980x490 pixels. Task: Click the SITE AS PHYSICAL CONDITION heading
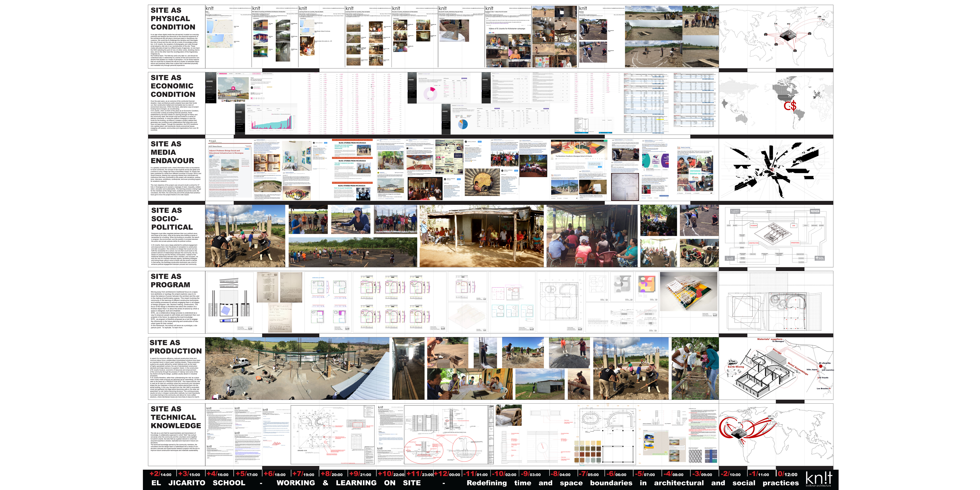point(173,19)
